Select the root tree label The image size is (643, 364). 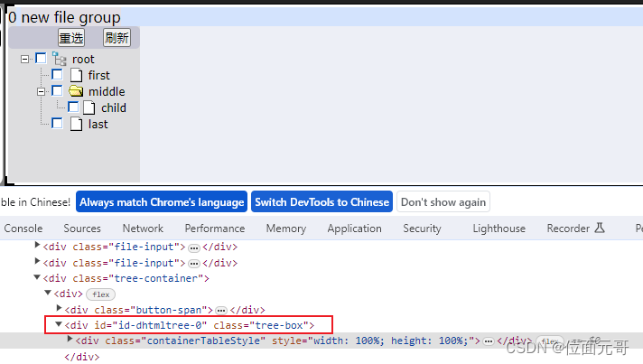[x=83, y=60]
